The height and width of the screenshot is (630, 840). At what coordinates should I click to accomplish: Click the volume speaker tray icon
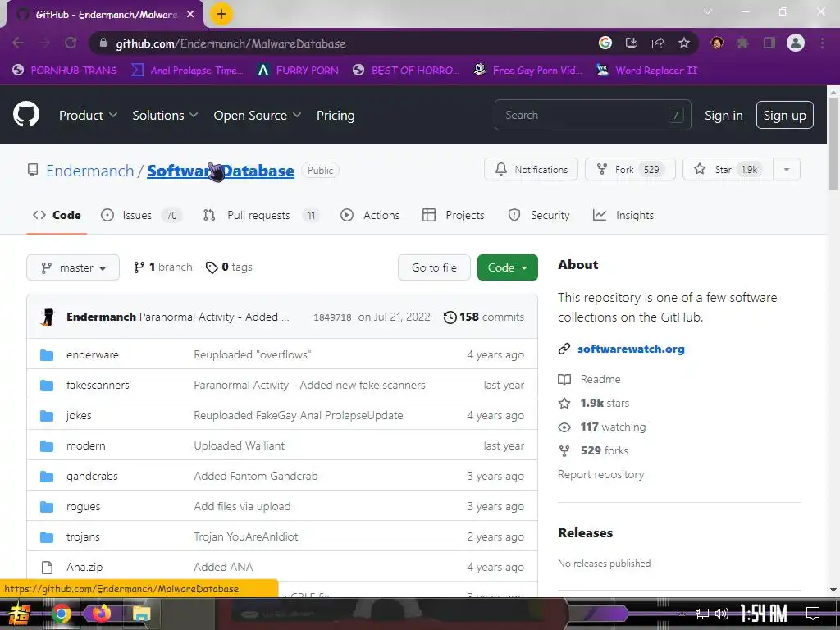coord(722,614)
